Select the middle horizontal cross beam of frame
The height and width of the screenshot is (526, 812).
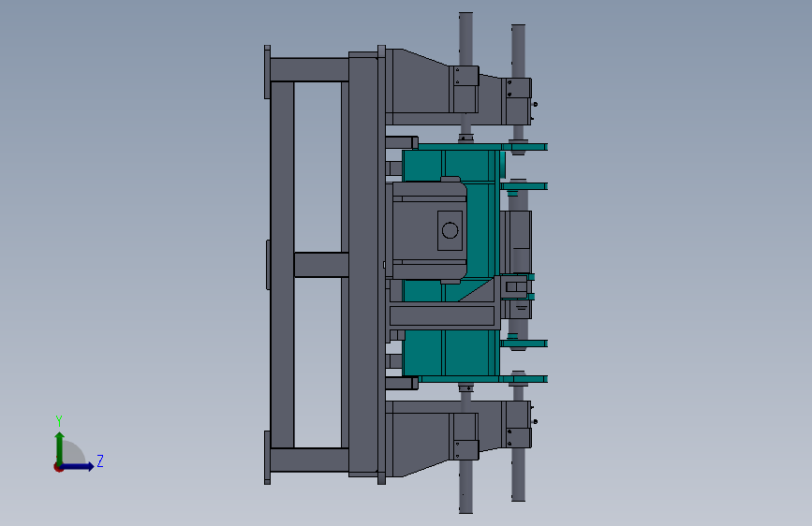[x=321, y=265]
